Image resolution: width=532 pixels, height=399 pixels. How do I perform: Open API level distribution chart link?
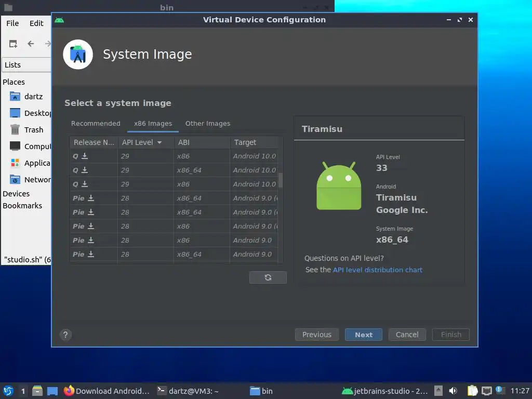[x=377, y=270]
